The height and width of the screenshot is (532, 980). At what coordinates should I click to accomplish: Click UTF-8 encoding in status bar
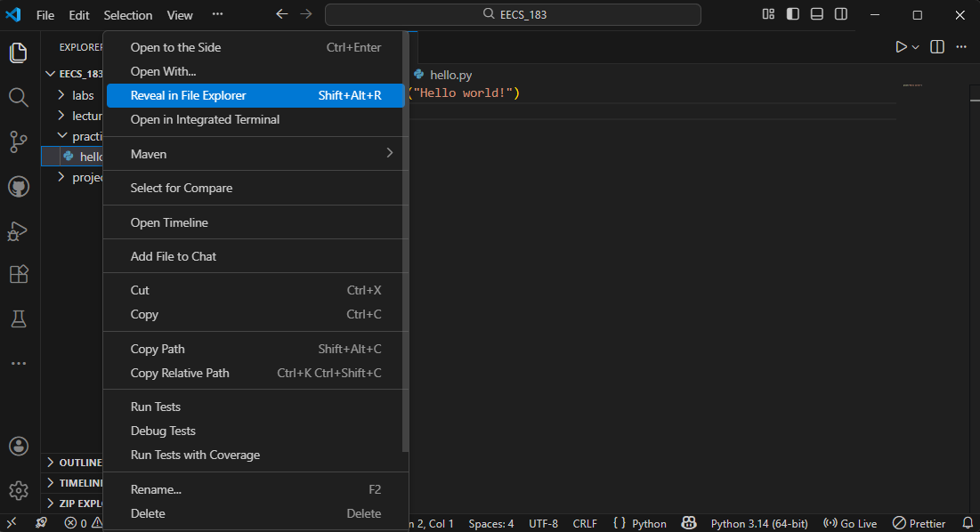pyautogui.click(x=543, y=523)
